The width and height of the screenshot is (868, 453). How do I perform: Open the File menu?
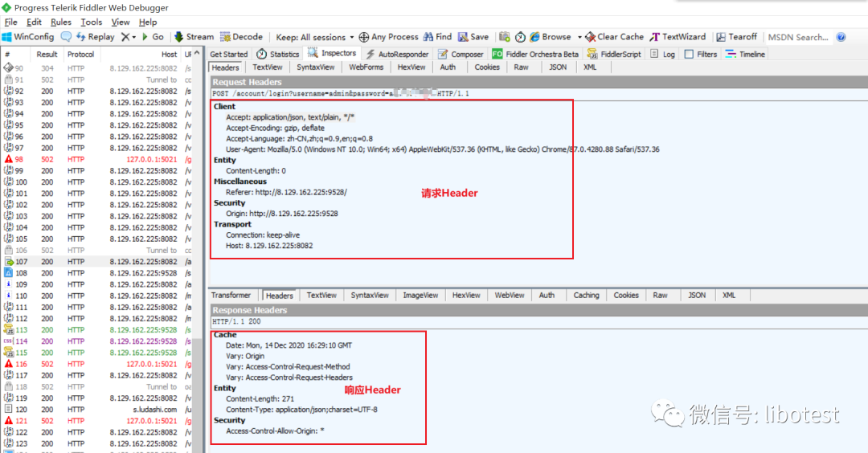click(10, 22)
